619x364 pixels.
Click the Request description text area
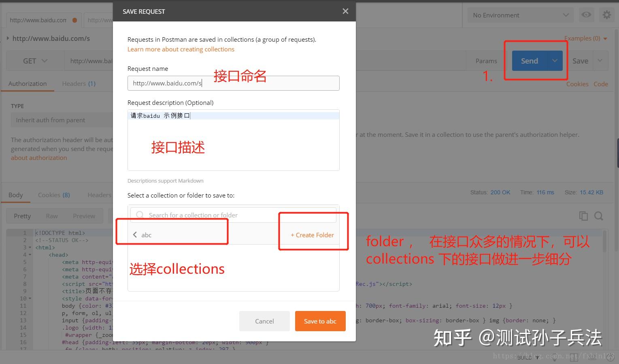234,140
